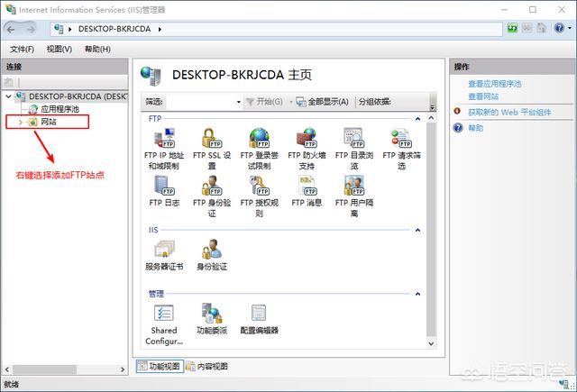Click 获取新的 Web 平台组件 link
Image resolution: width=577 pixels, height=392 pixels.
coord(509,112)
